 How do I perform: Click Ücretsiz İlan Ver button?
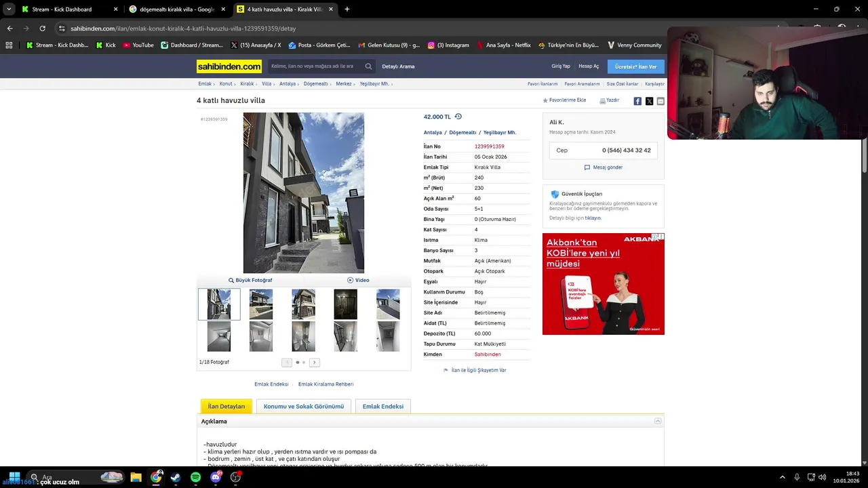click(x=635, y=66)
